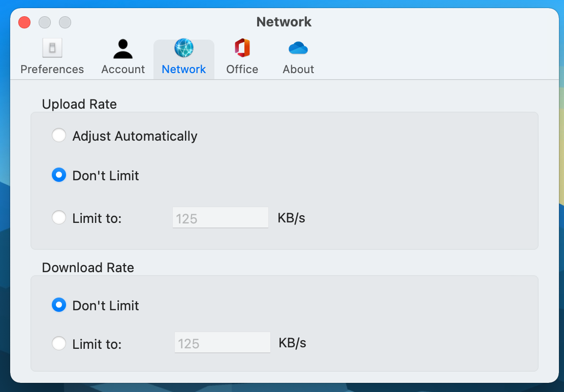
Task: Open the tab labeled 'Preferences'
Action: click(x=52, y=69)
